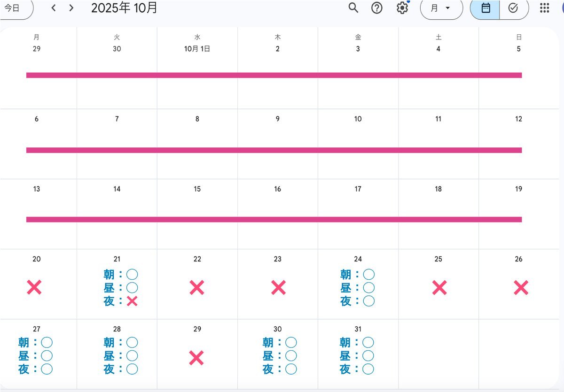Click the pink X on the 29th
The height and width of the screenshot is (392, 564).
196,358
